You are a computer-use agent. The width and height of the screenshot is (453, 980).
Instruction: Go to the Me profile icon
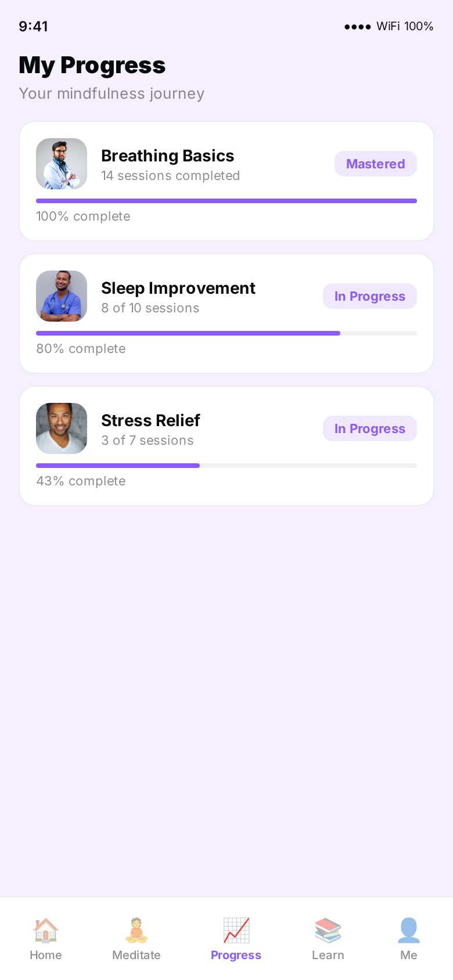tap(408, 930)
